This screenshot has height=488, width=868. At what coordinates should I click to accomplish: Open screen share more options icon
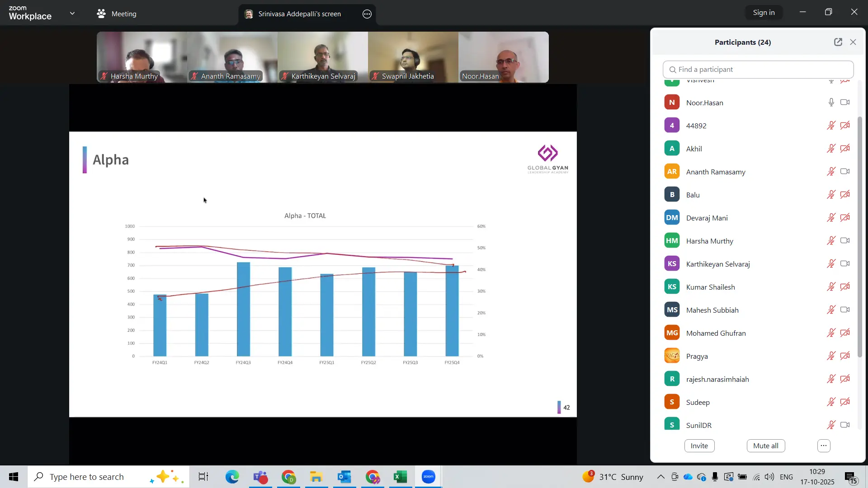367,14
